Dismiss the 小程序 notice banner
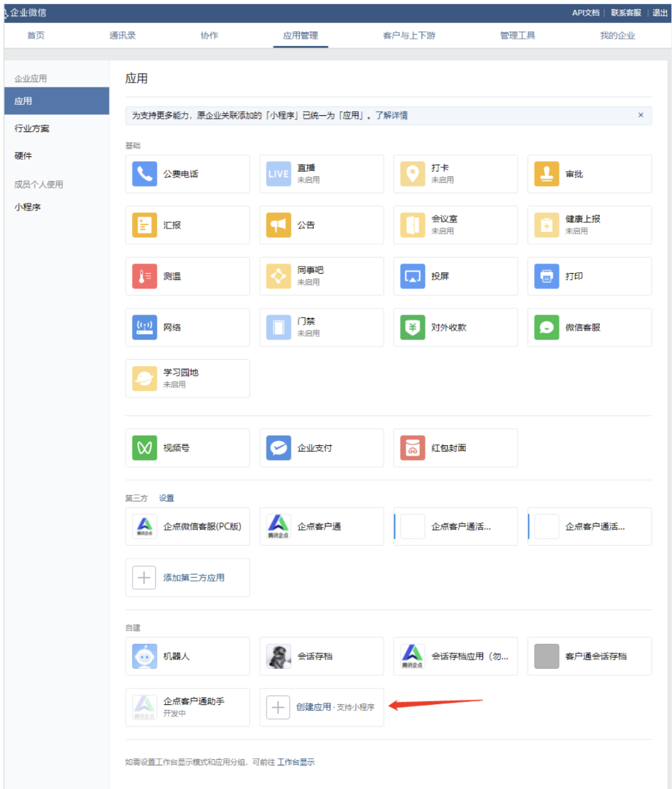Screen dimensions: 672x789 tap(640, 115)
